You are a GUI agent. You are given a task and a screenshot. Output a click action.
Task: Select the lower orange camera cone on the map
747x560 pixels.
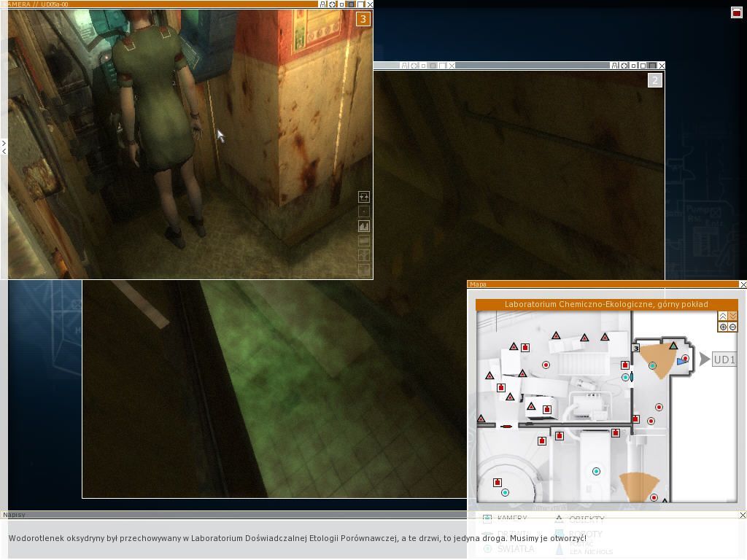coord(639,486)
